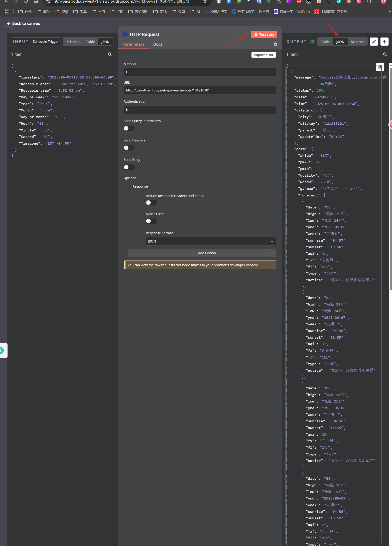
Task: Turn on Send Headers toggle
Action: click(129, 148)
